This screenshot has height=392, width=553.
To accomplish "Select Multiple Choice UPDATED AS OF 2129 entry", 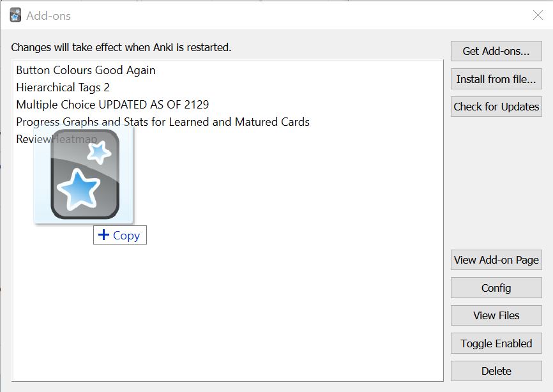I will point(112,104).
